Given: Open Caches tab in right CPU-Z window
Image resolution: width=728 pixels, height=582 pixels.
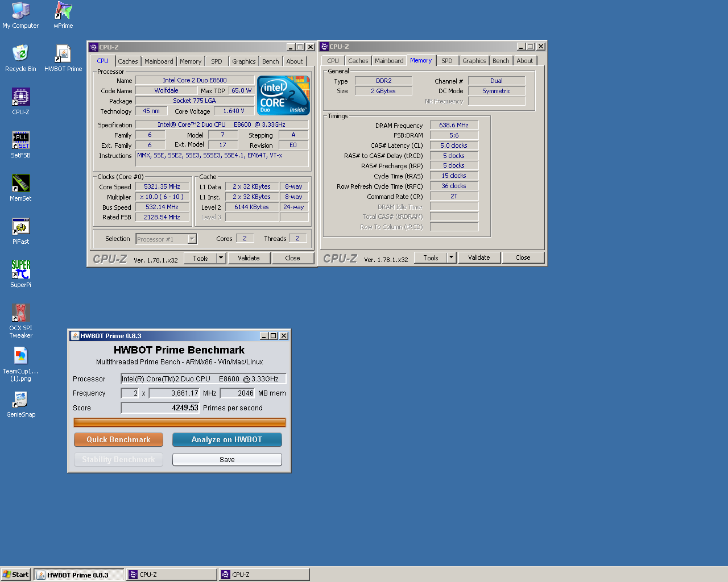Looking at the screenshot, I should [x=358, y=61].
